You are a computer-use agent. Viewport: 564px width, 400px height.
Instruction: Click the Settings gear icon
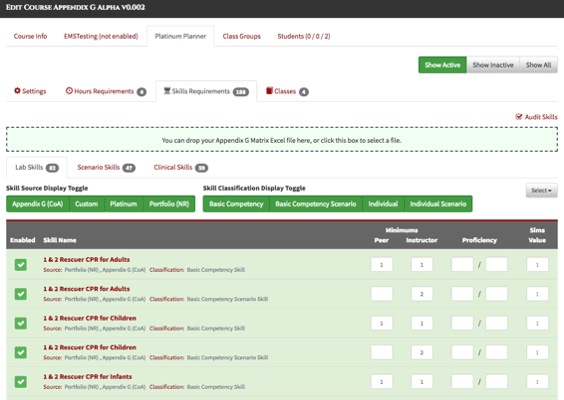(17, 91)
